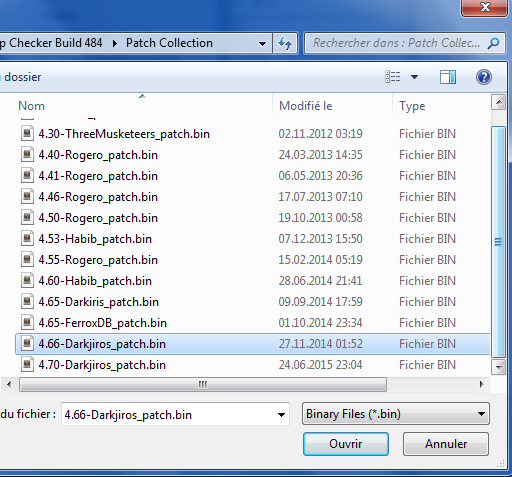The width and height of the screenshot is (512, 477).
Task: Click the refresh icon beside address bar
Action: point(285,43)
